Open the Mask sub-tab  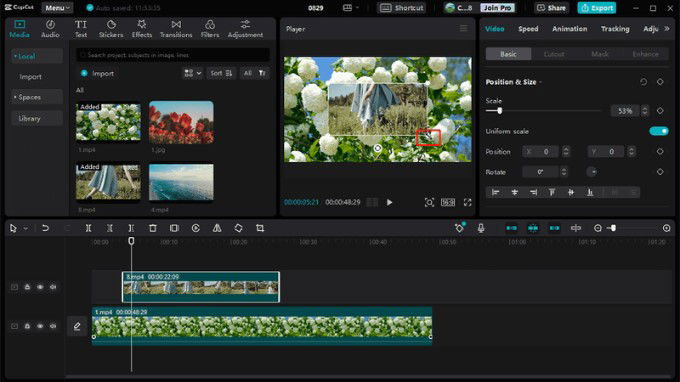pyautogui.click(x=600, y=54)
